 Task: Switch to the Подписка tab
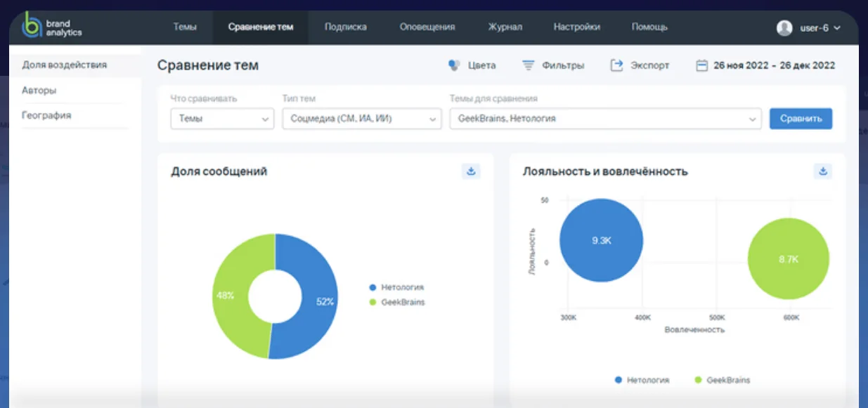(345, 27)
